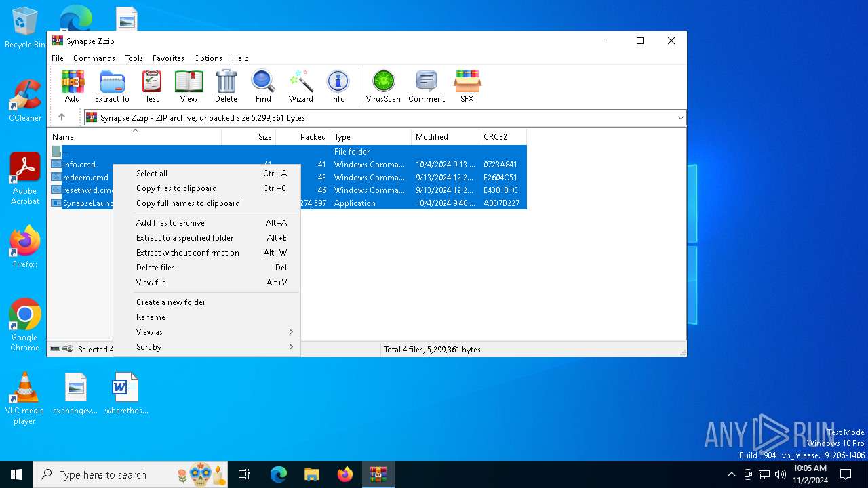Open the Help menu
This screenshot has width=868, height=488.
(240, 58)
